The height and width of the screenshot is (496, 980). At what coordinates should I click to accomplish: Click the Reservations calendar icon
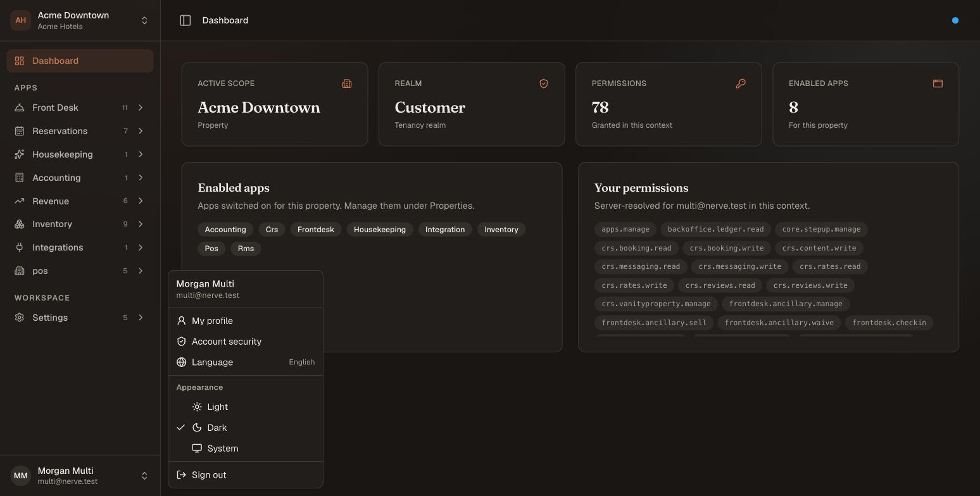click(x=20, y=131)
